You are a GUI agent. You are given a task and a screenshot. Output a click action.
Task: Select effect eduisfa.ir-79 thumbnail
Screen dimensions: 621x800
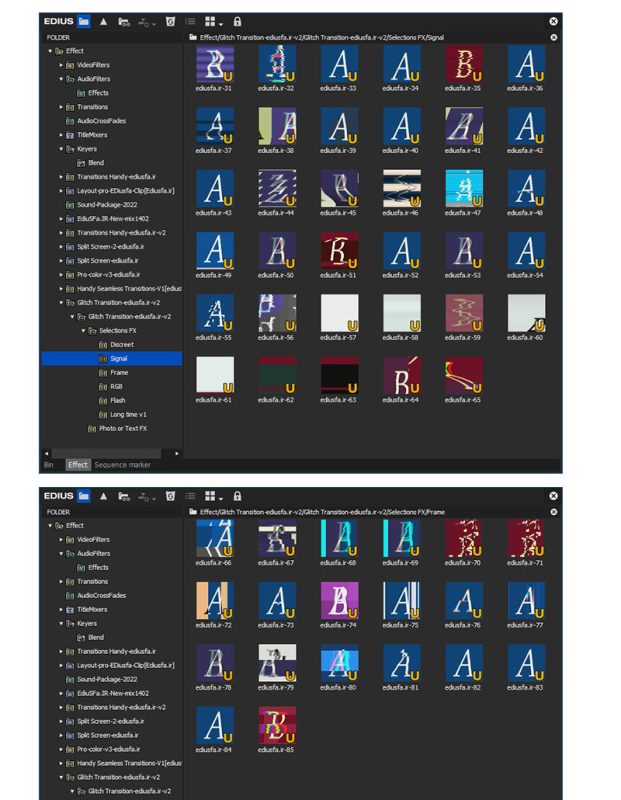(277, 663)
